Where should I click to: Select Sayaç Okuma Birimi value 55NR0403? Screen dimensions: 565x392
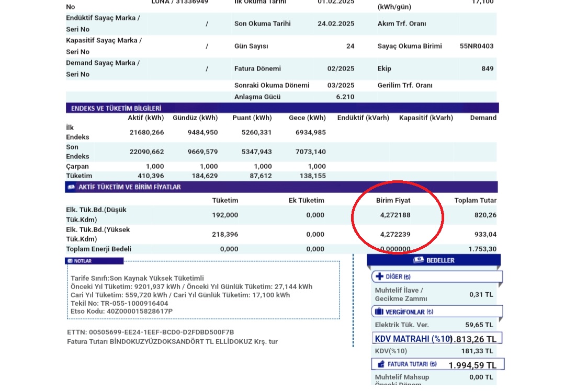(x=477, y=46)
